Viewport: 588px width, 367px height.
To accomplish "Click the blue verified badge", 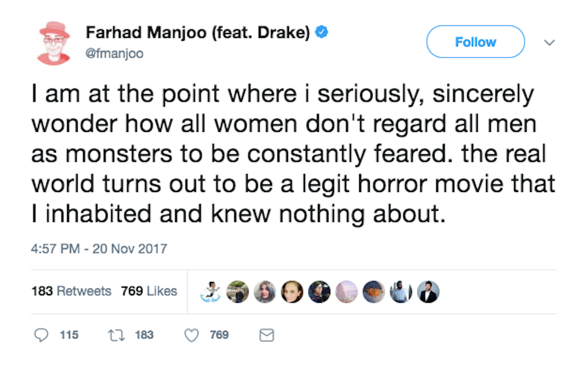I will 322,33.
